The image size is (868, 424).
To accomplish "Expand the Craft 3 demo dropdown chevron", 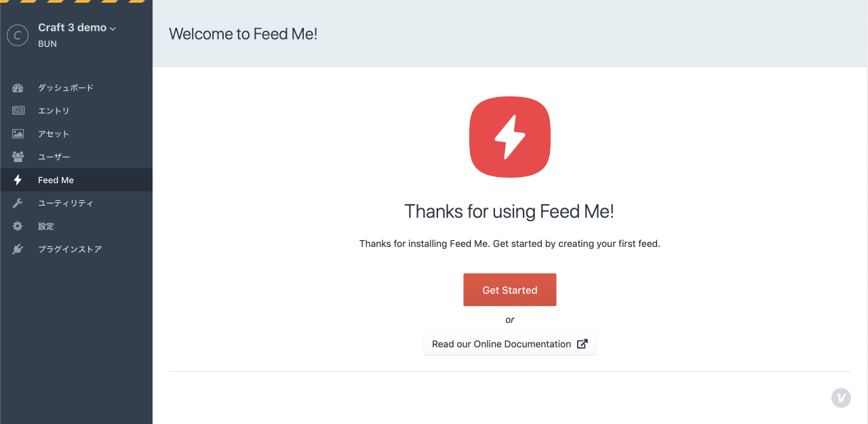I will pos(113,28).
